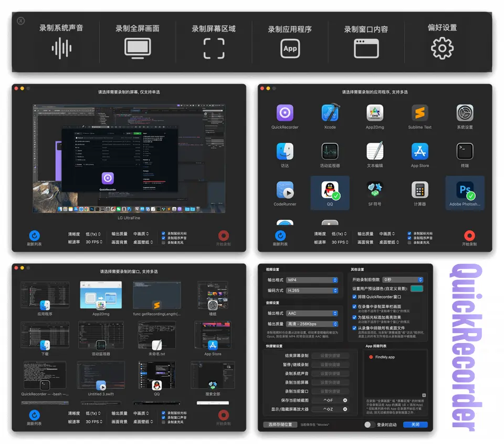The height and width of the screenshot is (444, 504).
Task: Select the LG UltraFine screen preview
Action: coord(130,159)
